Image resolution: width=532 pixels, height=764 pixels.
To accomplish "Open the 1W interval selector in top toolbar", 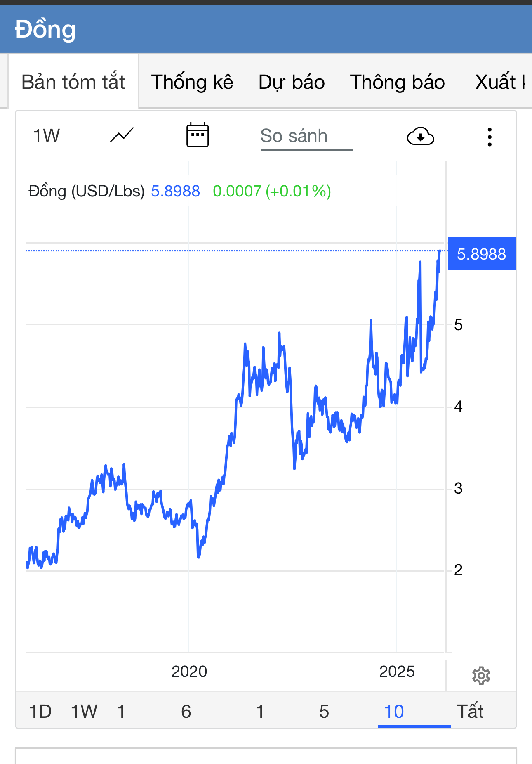I will pyautogui.click(x=46, y=136).
